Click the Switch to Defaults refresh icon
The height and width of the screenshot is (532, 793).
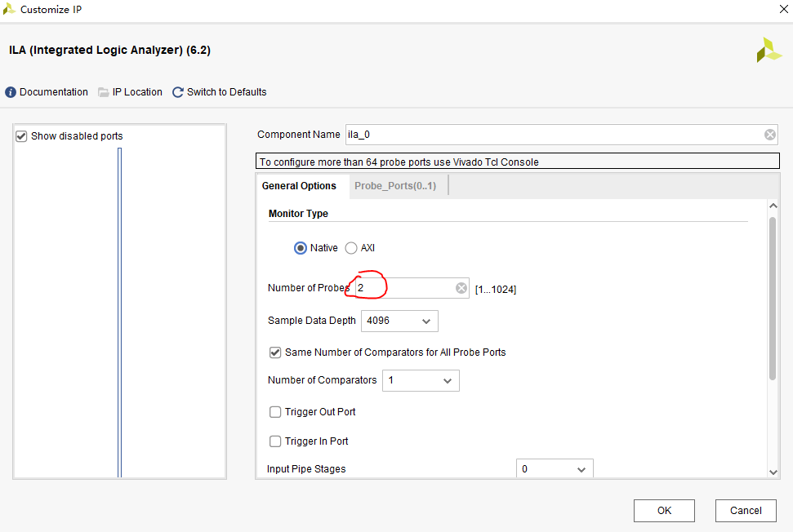[178, 92]
